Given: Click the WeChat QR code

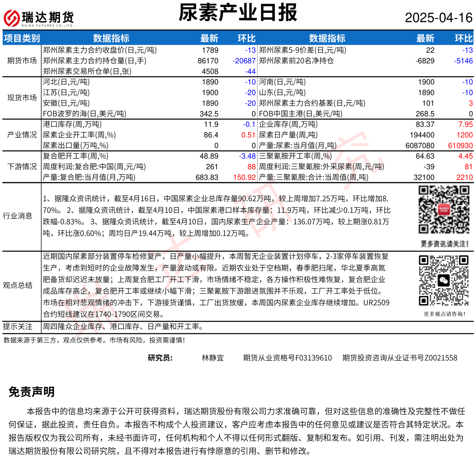Looking at the screenshot, I should click(444, 280).
